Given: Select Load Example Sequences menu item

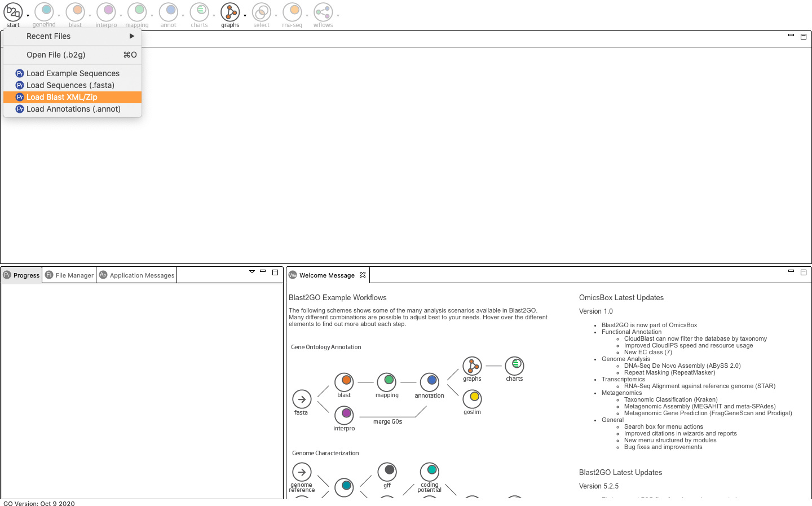Looking at the screenshot, I should (72, 73).
